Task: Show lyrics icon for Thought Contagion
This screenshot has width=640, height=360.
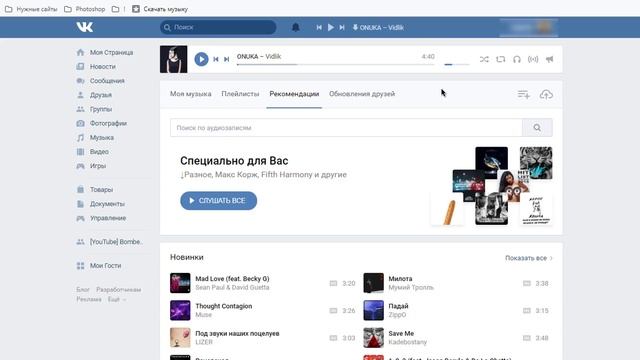Action: [x=333, y=311]
